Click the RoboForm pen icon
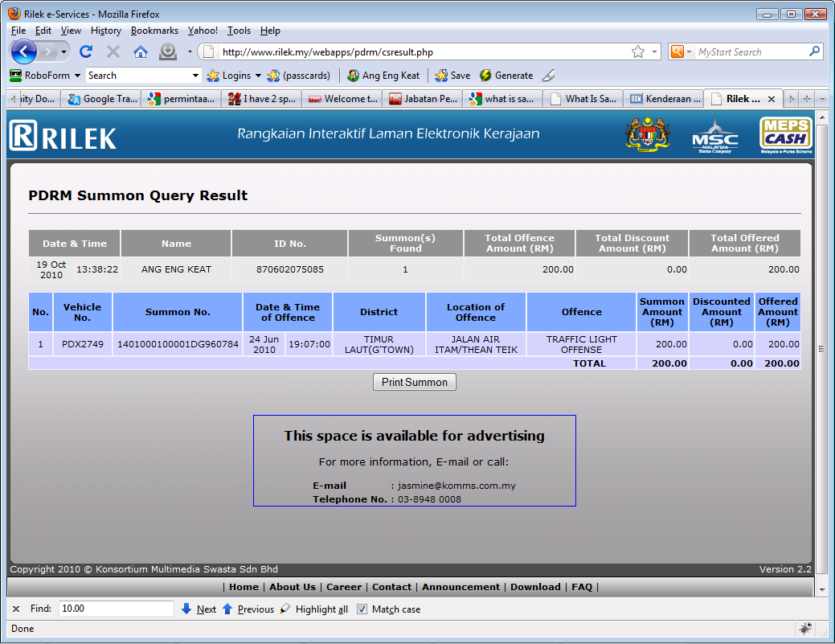This screenshot has width=835, height=644. pos(549,76)
